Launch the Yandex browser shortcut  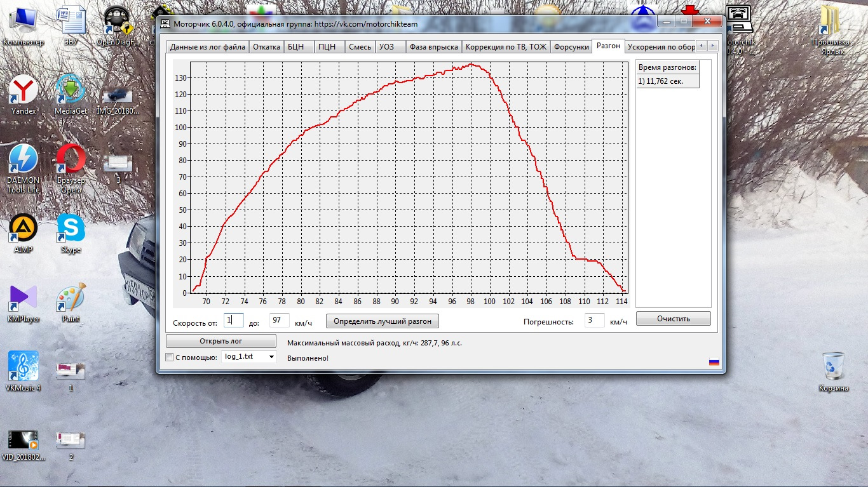(x=24, y=94)
